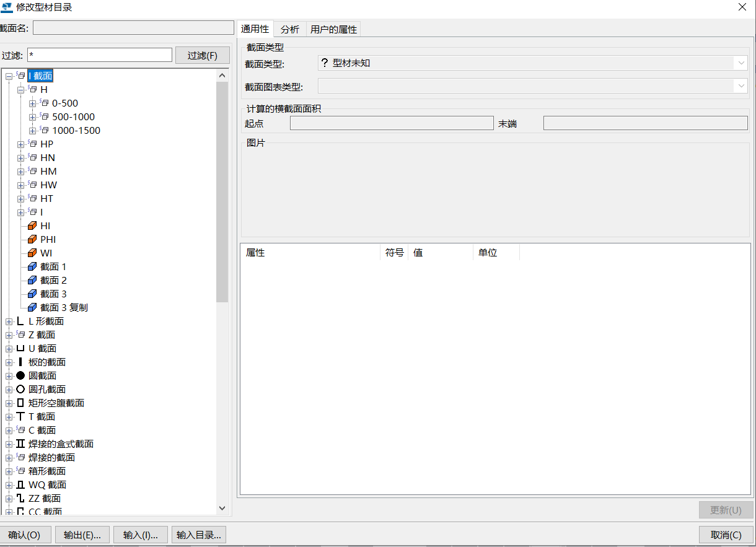The image size is (756, 547).
Task: Click the 截面名 input field
Action: pos(133,28)
